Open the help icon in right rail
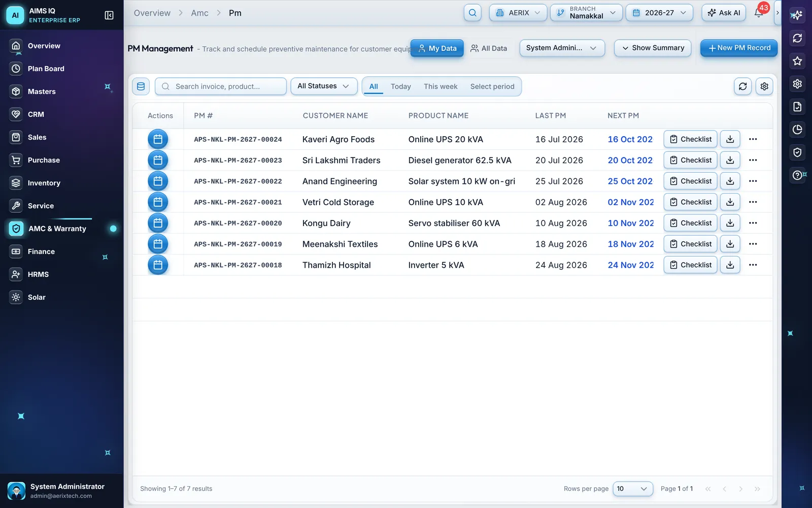The height and width of the screenshot is (508, 812). 797,175
